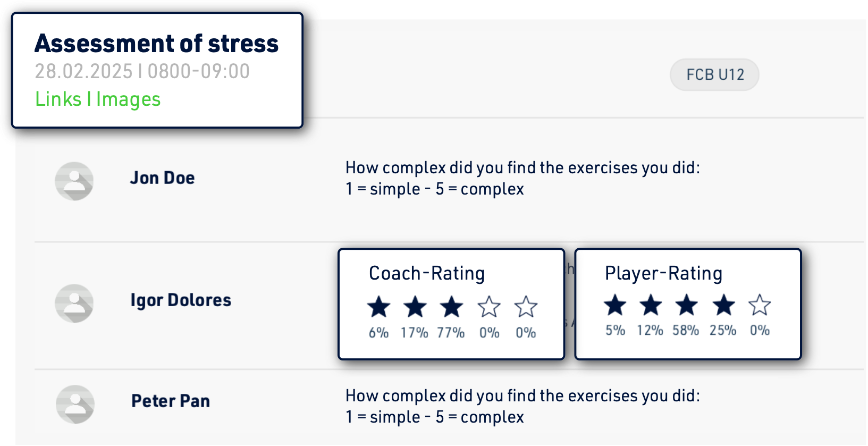
Task: Select second star in Player-Rating
Action: click(651, 305)
